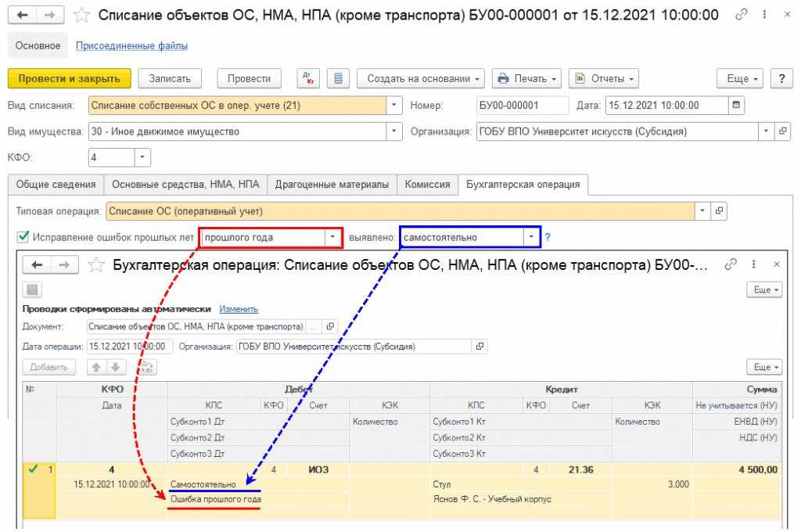801x532 pixels.
Task: Go forward with the main window's forward arrow
Action: click(x=50, y=16)
